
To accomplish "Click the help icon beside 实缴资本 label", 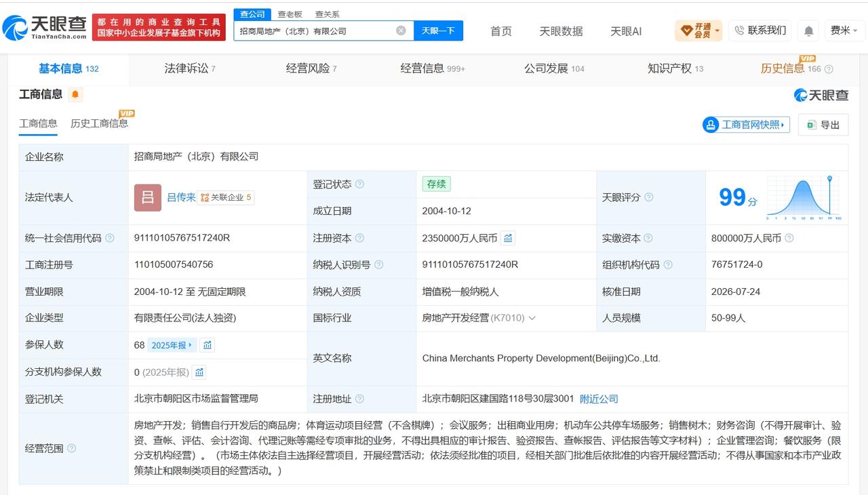I will point(648,238).
